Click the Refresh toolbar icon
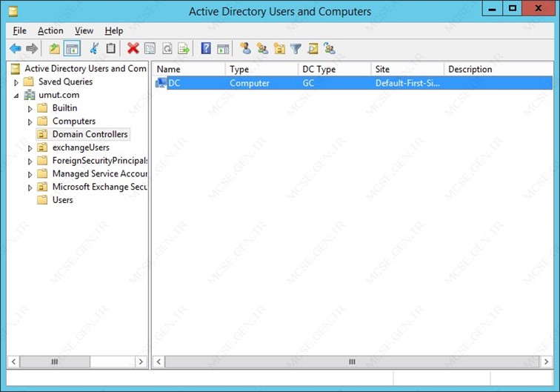The height and width of the screenshot is (392, 560). 167,48
